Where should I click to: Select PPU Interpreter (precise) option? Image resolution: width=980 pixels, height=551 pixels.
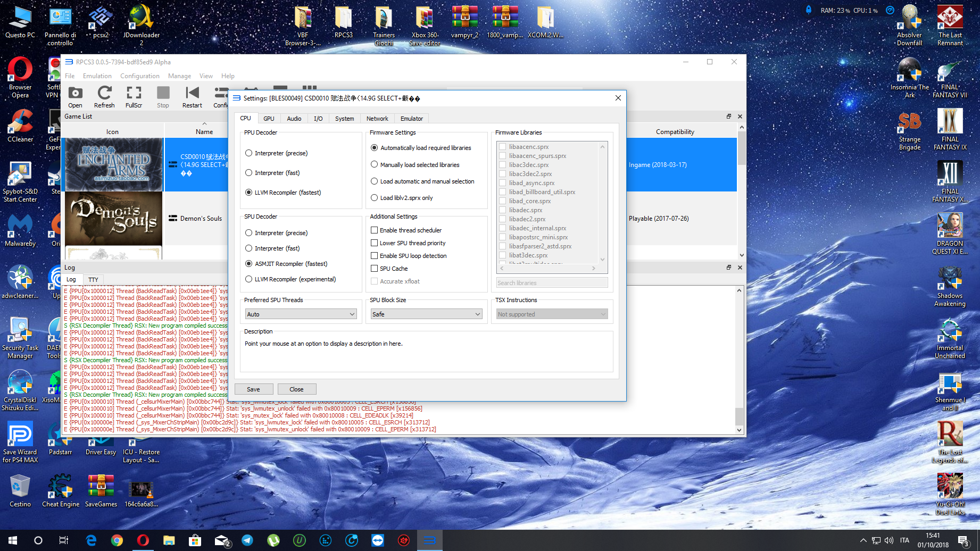(276, 153)
